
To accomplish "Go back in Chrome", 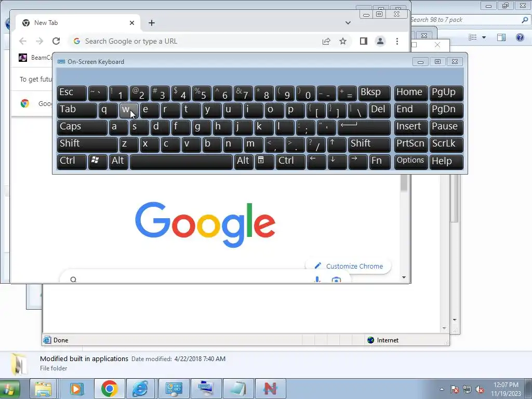I will pyautogui.click(x=23, y=41).
